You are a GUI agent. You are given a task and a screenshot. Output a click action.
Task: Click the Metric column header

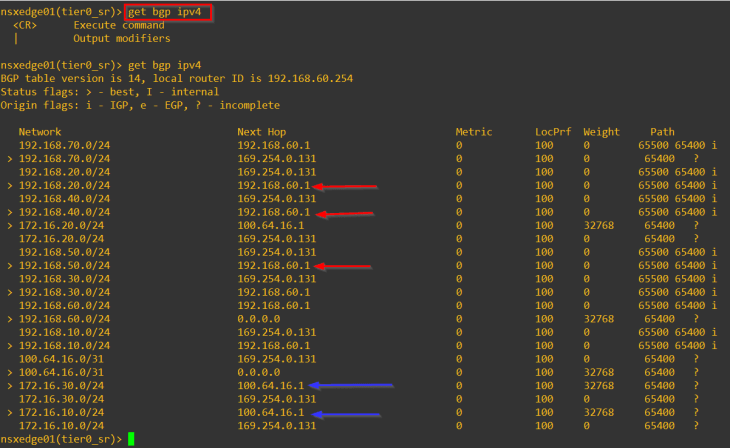click(x=474, y=132)
